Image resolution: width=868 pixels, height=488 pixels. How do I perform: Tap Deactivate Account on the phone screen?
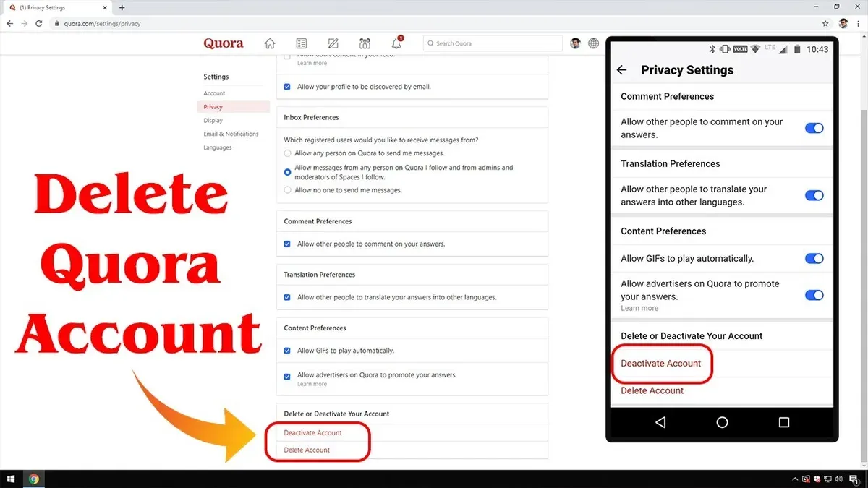(660, 363)
